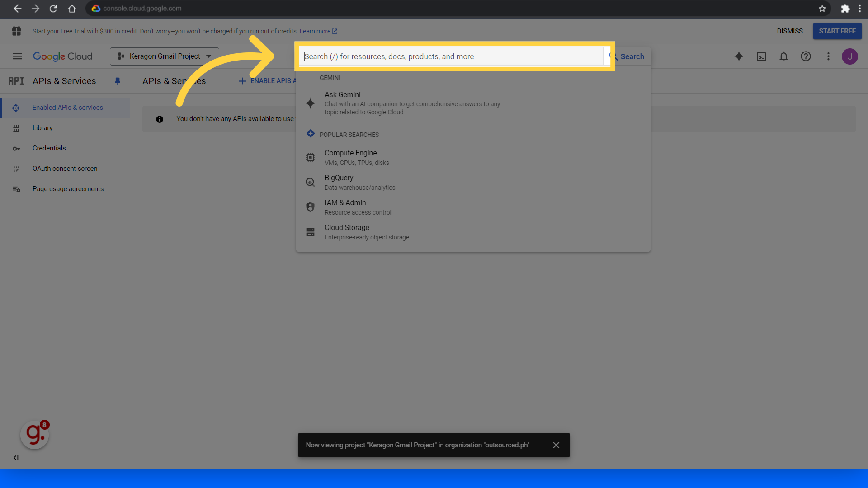The image size is (868, 488).
Task: Open the floating red g. widget
Action: click(x=35, y=435)
